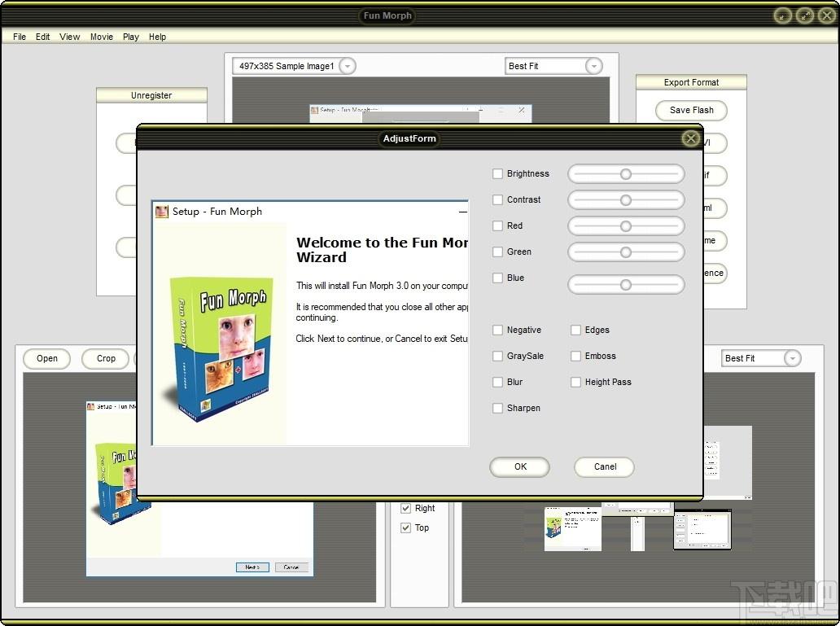Viewport: 840px width, 626px height.
Task: Open the Best Fit dropdown beside Sample Image1
Action: (x=593, y=67)
